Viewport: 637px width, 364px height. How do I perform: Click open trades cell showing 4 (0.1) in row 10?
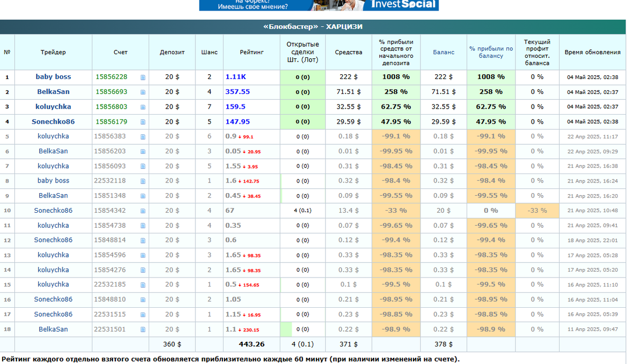tap(303, 211)
